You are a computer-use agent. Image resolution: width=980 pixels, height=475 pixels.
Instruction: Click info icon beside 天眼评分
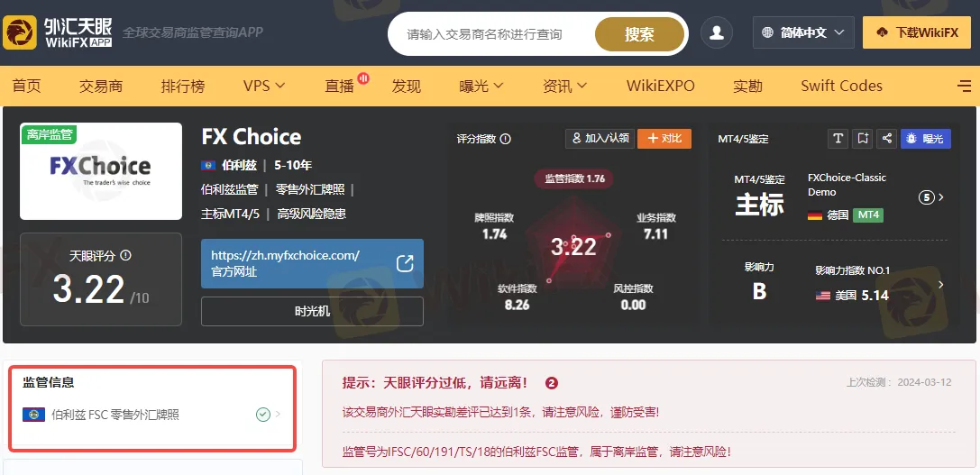tap(125, 256)
